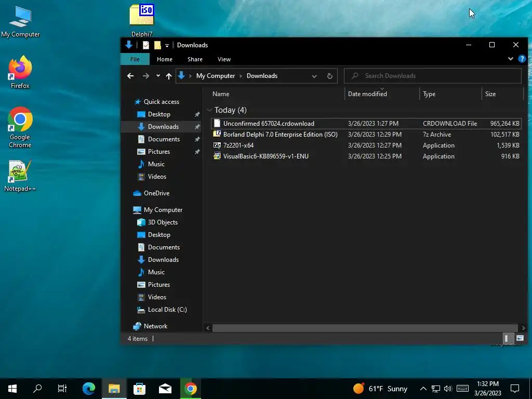
Task: Open the Delphi7 ISO desktop icon
Action: 142,20
